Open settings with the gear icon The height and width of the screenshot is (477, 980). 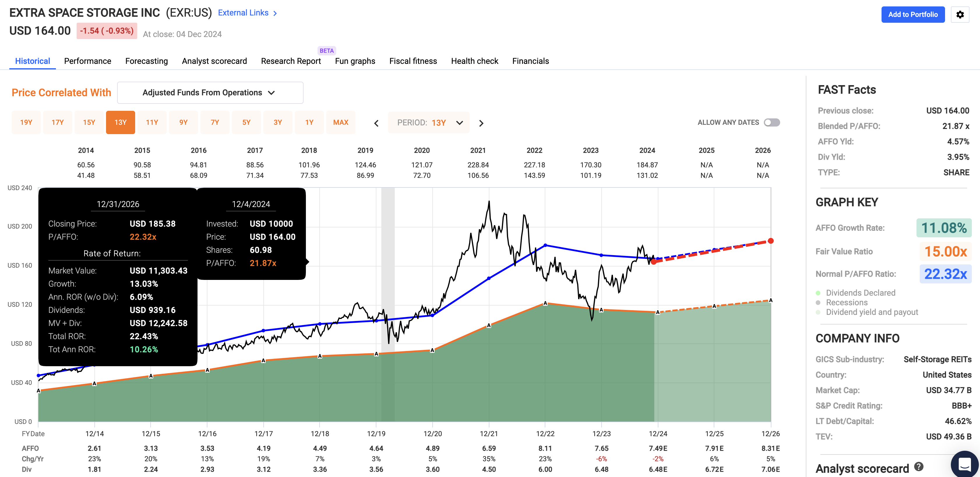(x=960, y=15)
